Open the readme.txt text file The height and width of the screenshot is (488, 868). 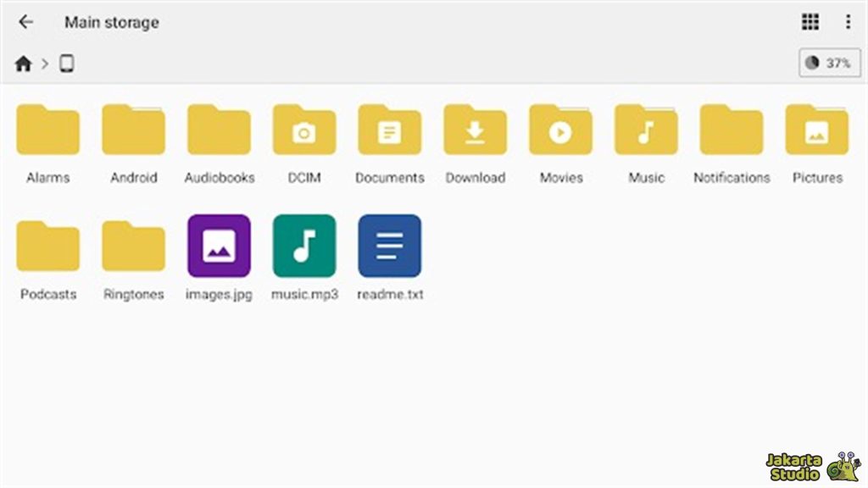click(389, 245)
